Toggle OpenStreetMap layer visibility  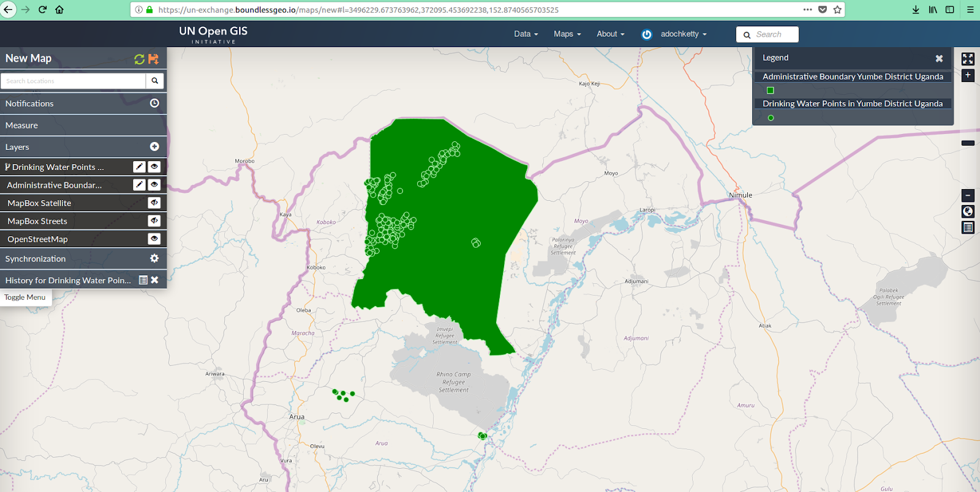[x=154, y=239]
